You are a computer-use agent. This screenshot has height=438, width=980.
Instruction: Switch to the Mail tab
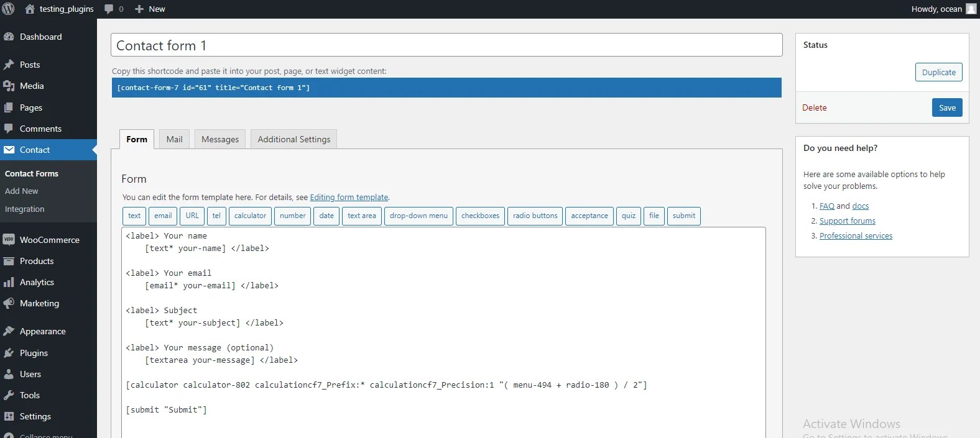tap(174, 139)
